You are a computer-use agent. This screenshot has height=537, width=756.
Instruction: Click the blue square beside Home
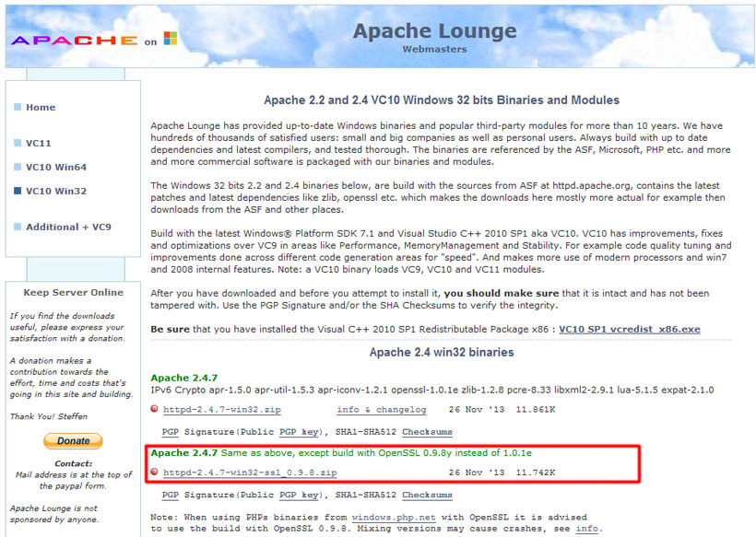click(x=18, y=107)
